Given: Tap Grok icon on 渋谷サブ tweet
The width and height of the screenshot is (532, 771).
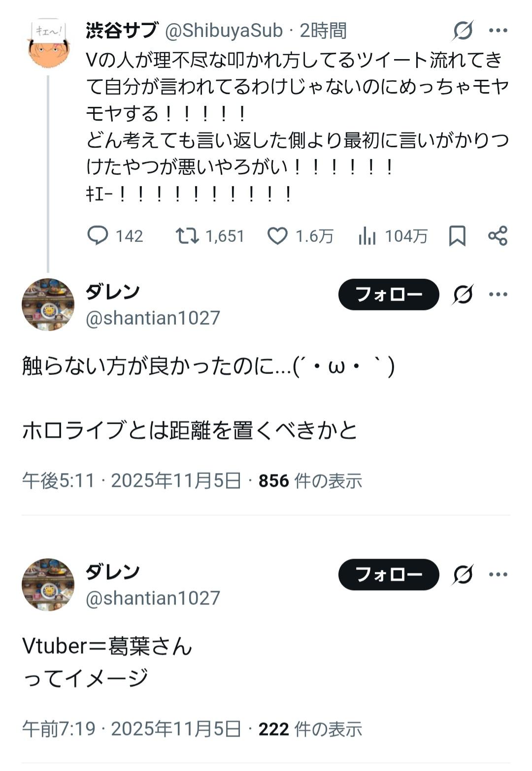Looking at the screenshot, I should coord(463,31).
